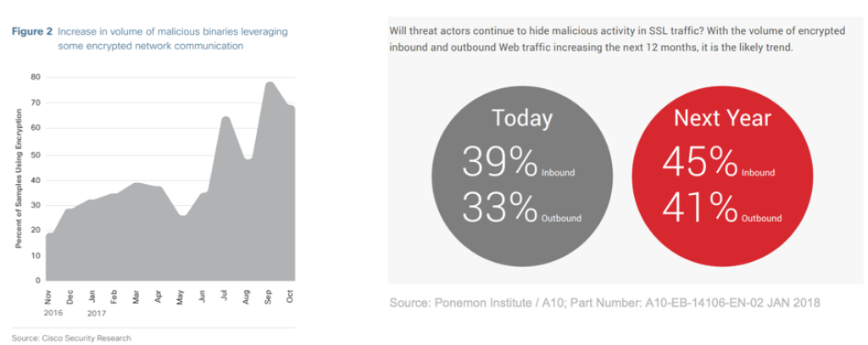Select the 33% Outbound figure
The width and height of the screenshot is (868, 345).
point(521,208)
